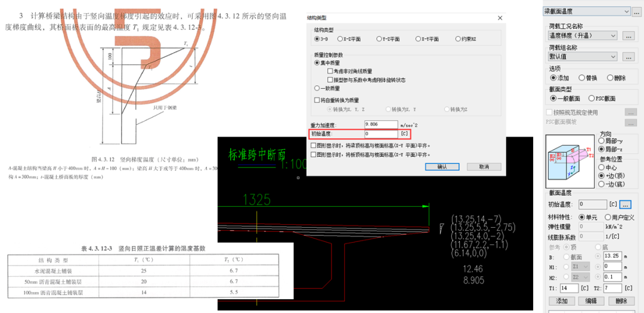Select the 3-D structure type radio button
644x313 pixels.
[317, 39]
